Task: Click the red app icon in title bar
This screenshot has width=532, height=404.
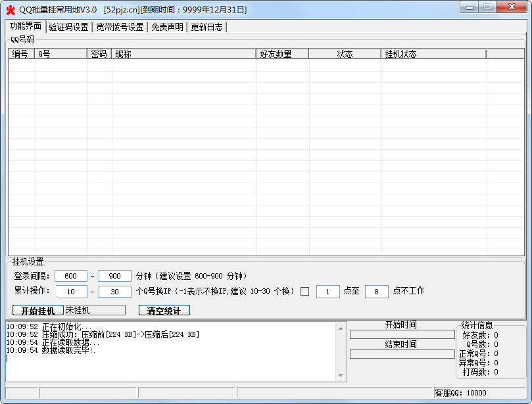Action: click(10, 10)
